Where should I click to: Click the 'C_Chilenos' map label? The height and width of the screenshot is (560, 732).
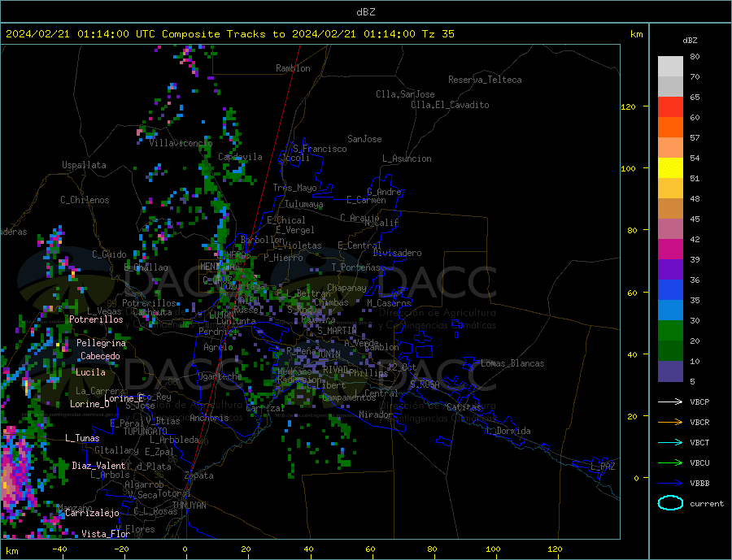[x=85, y=200]
